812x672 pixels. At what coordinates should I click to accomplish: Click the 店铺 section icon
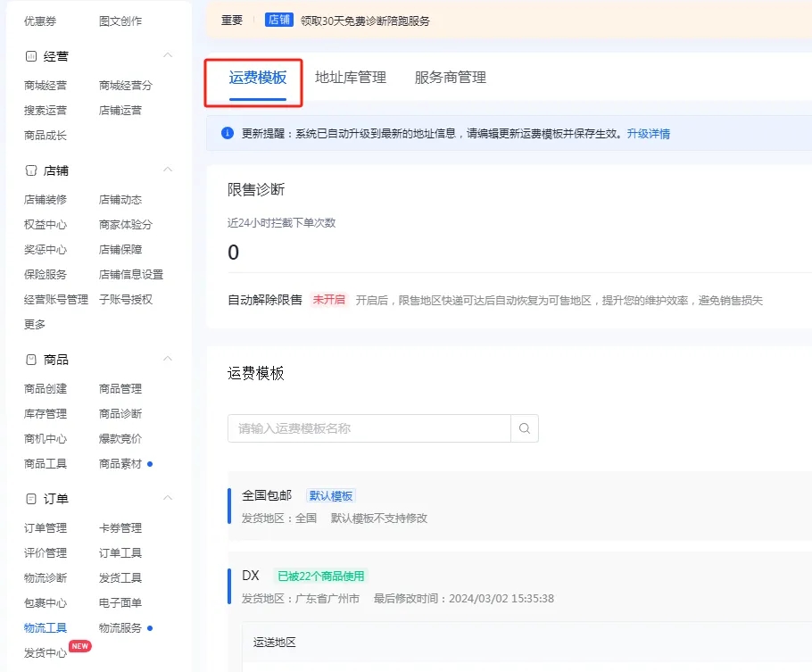[31, 170]
